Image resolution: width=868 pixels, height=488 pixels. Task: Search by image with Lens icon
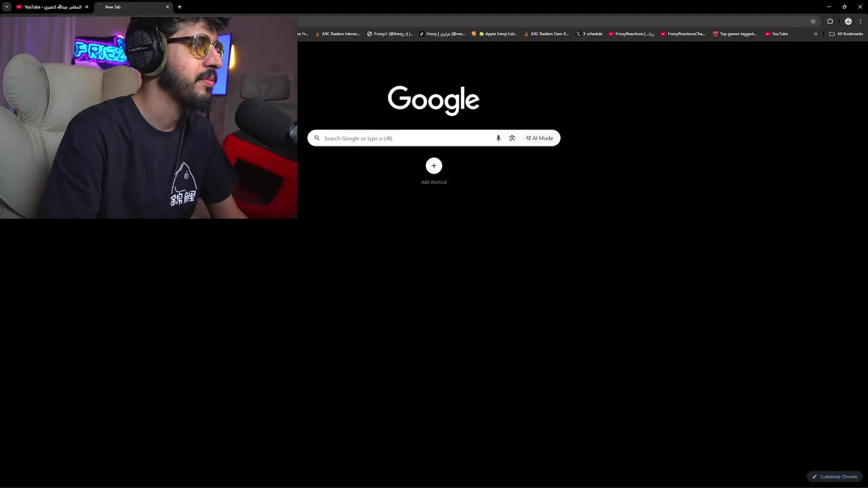pyautogui.click(x=512, y=138)
